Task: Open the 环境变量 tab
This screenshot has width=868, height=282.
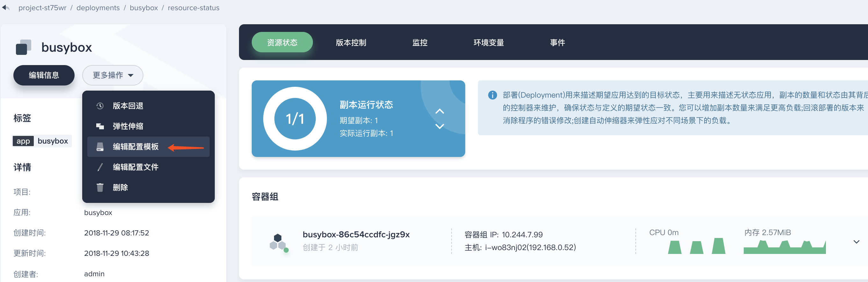Action: [x=488, y=42]
